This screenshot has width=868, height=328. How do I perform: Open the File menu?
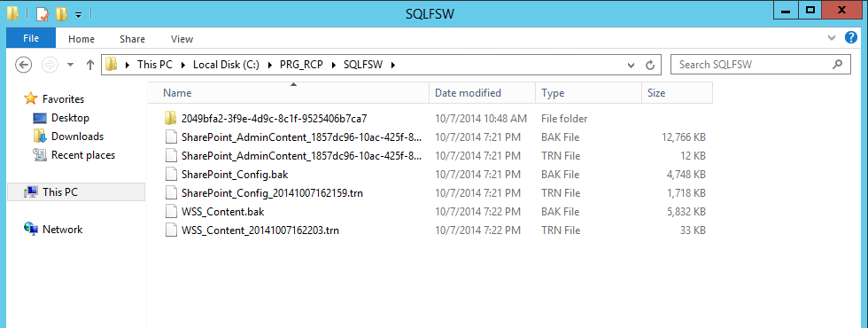tap(31, 38)
